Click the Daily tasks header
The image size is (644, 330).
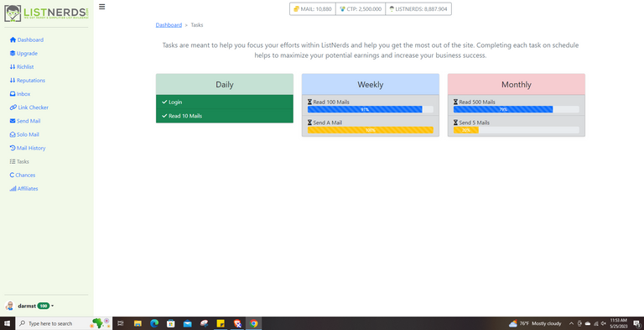tap(225, 84)
